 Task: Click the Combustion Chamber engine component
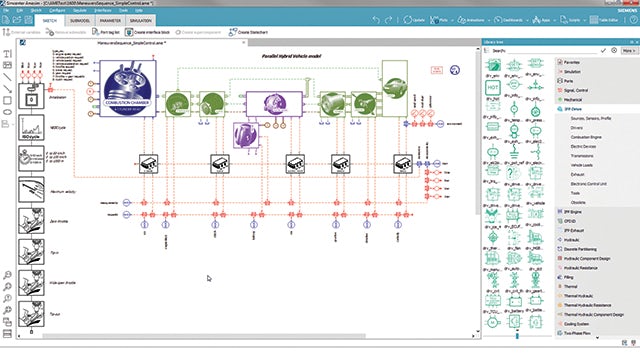128,89
